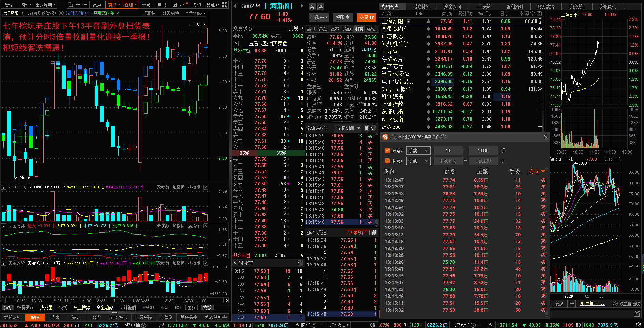Screen dimensions: 644x328
Task: Switch to the 逐笔 tab
Action: coord(371,29)
